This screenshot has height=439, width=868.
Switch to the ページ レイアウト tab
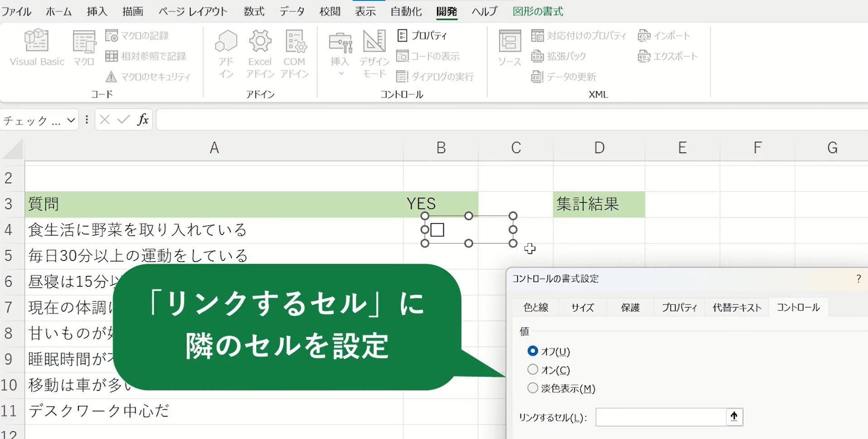pyautogui.click(x=193, y=11)
